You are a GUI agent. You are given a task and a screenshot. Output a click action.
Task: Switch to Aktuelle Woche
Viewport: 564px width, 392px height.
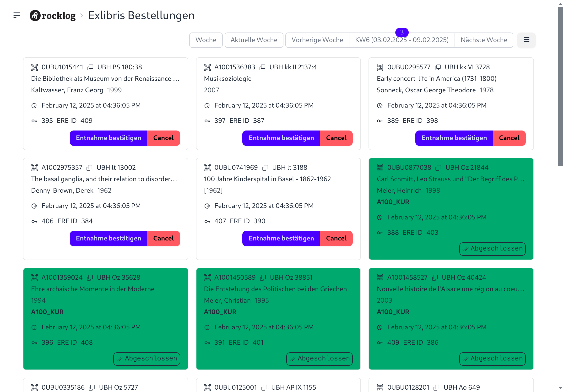coord(254,40)
